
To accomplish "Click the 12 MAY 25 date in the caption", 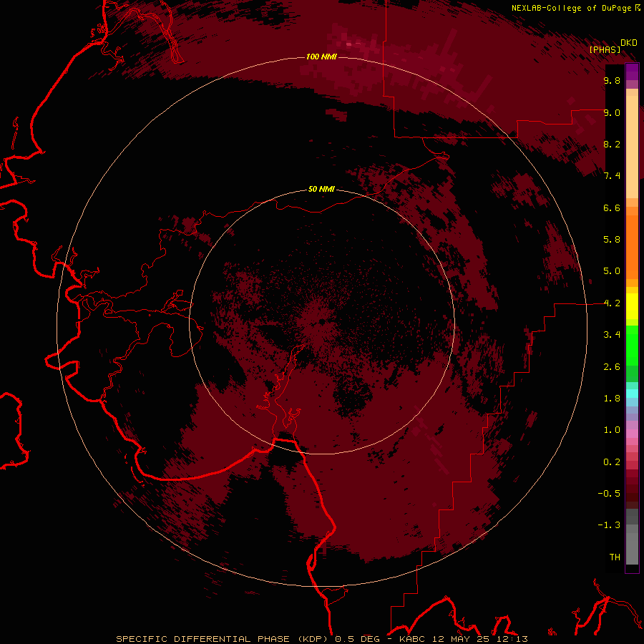I will point(461,639).
